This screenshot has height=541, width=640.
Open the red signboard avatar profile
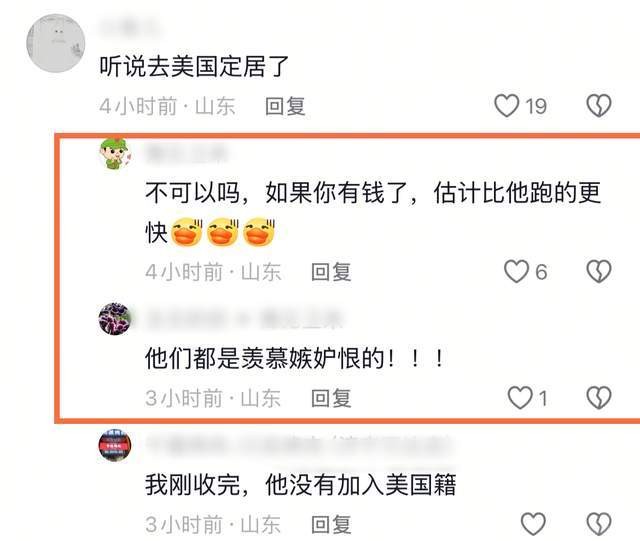pyautogui.click(x=115, y=445)
